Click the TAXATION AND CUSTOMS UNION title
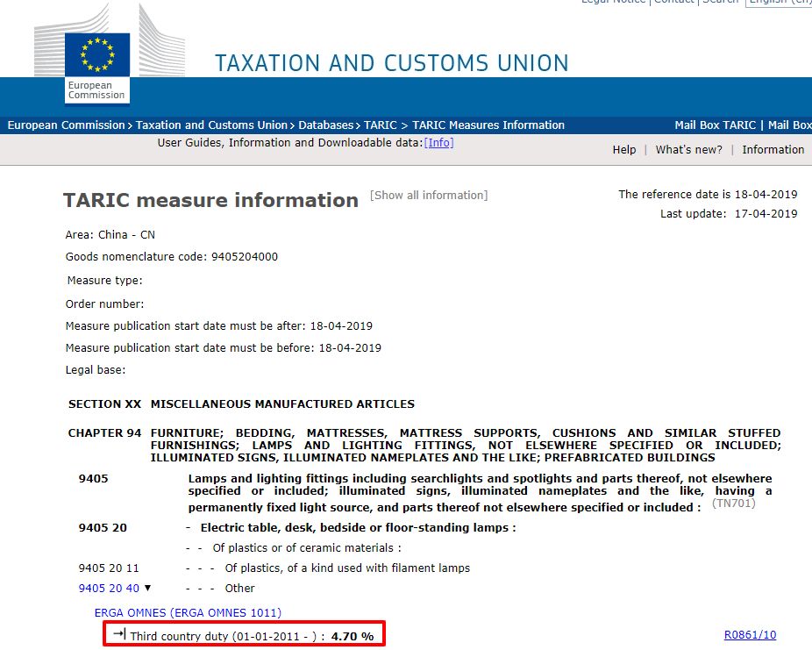Viewport: 812px width, 650px height. pyautogui.click(x=391, y=63)
